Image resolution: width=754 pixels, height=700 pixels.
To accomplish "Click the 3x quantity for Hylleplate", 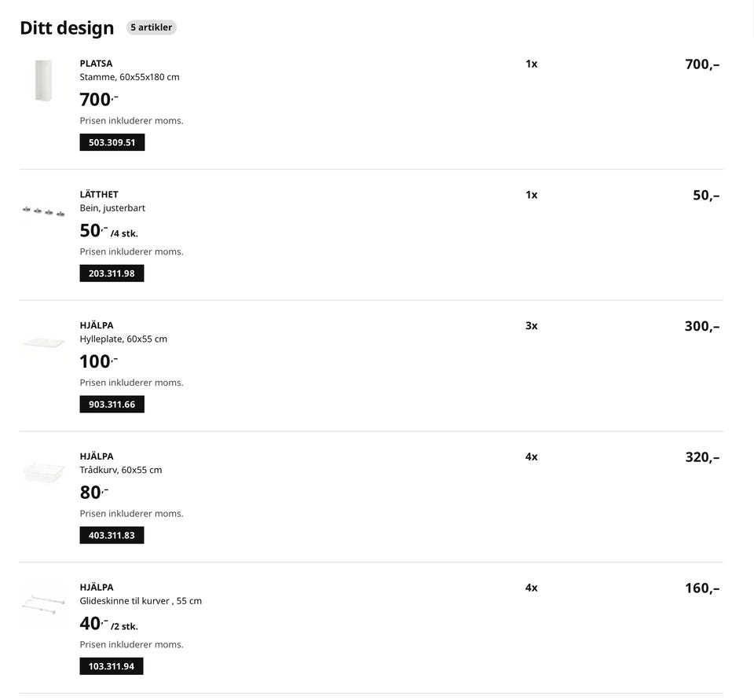I will click(x=532, y=326).
